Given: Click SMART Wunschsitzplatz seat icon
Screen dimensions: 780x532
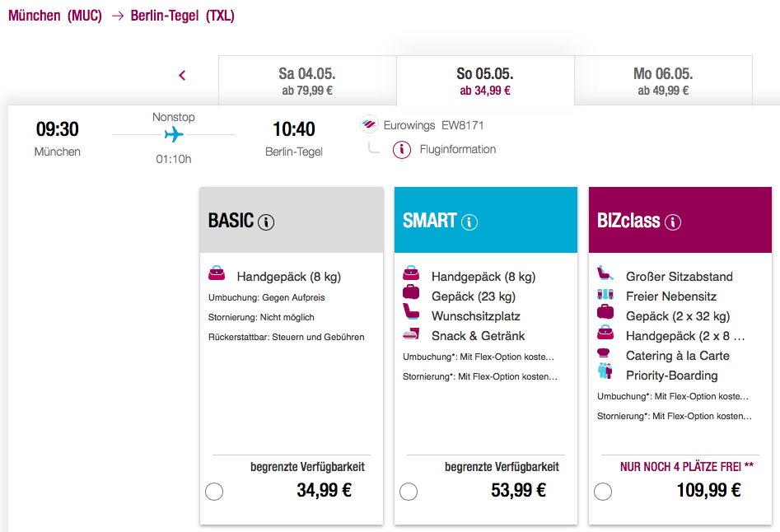Looking at the screenshot, I should coord(411,315).
